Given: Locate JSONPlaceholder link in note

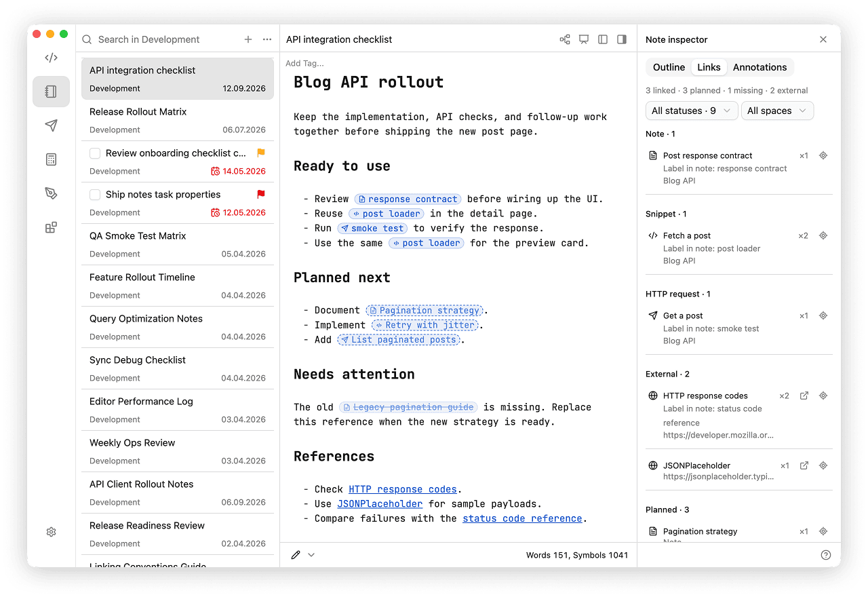Looking at the screenshot, I should (x=823, y=465).
